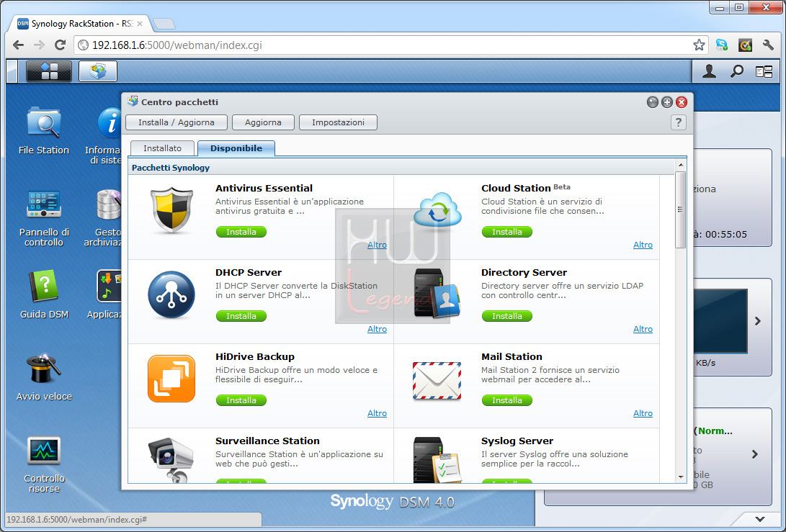Install DHCP Server
Screen dimensions: 786x532
241,316
